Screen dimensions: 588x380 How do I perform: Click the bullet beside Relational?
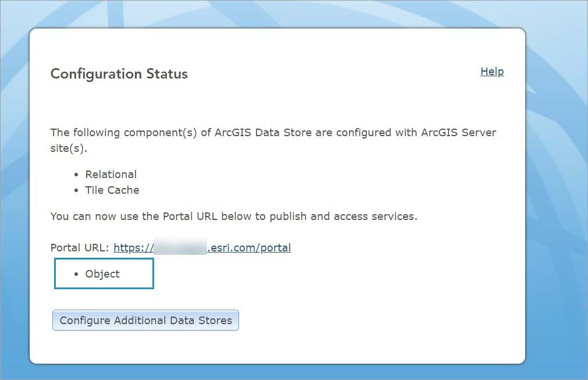[76, 175]
